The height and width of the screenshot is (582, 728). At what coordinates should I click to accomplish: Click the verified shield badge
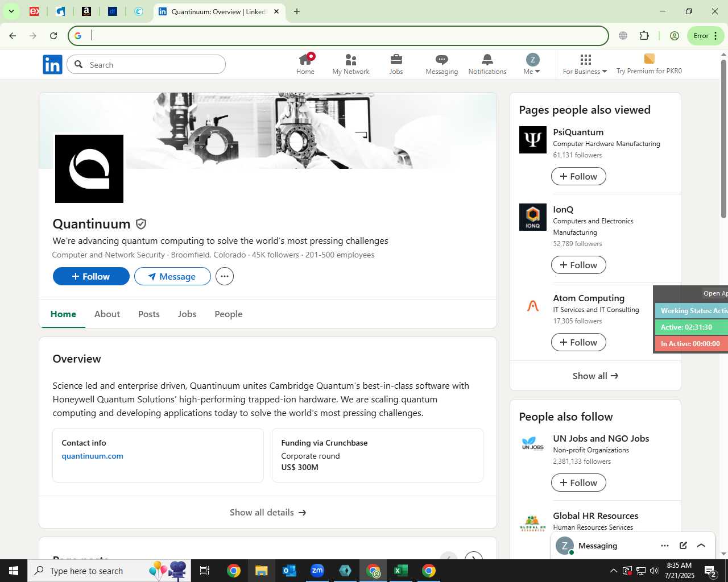coord(141,224)
